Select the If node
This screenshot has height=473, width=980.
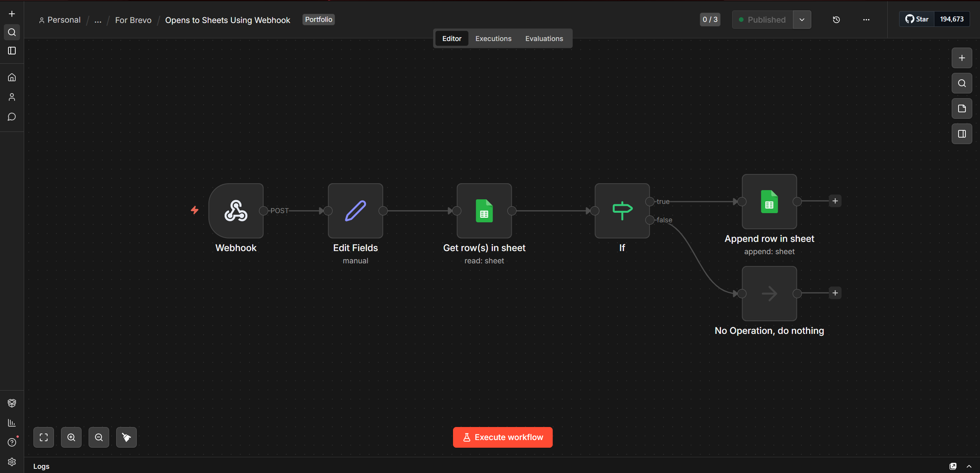pos(622,211)
